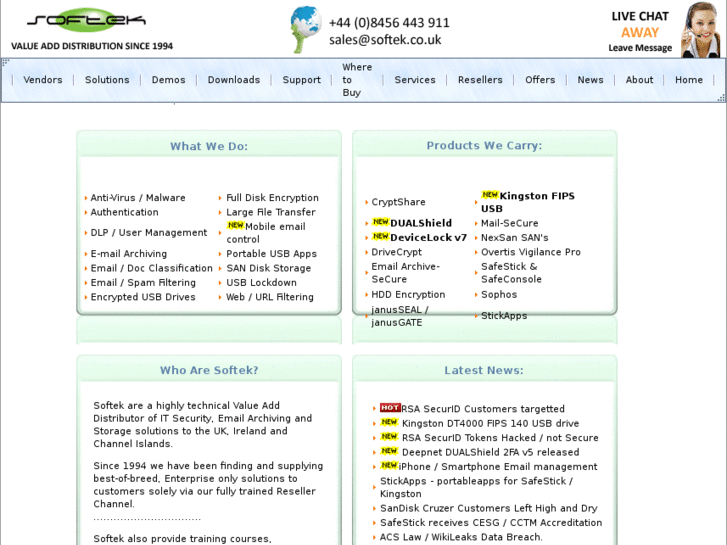This screenshot has width=727, height=545.
Task: Click the HOT badge next to RSA SecurID
Action: click(390, 408)
